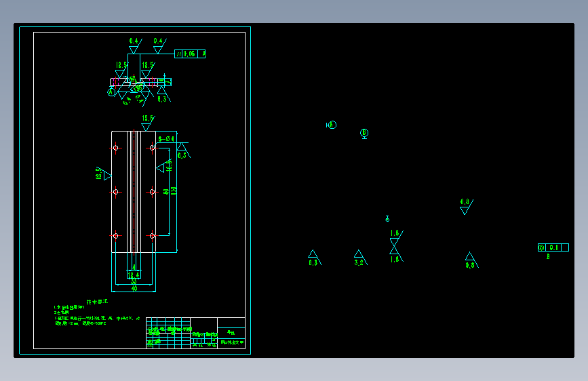Click the 6.3 roughness symbol beside hole callout
Image resolution: width=588 pixels, height=381 pixels.
(x=183, y=151)
